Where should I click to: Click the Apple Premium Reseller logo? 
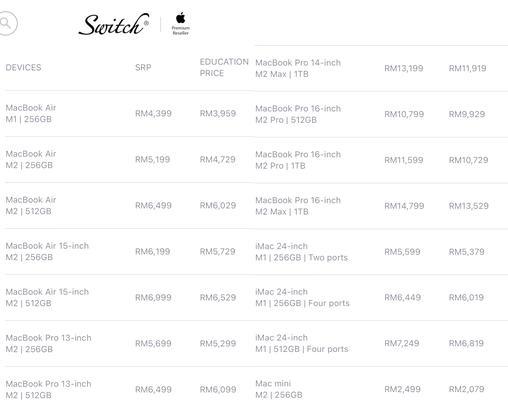[x=180, y=23]
